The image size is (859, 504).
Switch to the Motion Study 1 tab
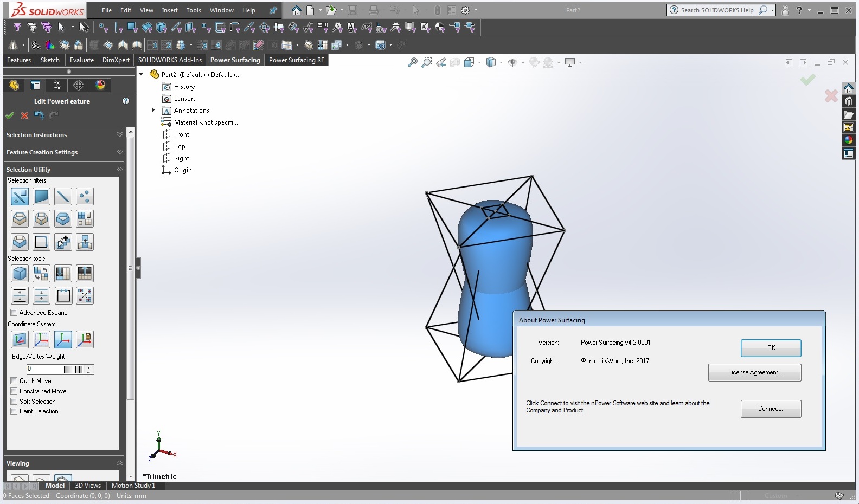(x=133, y=486)
